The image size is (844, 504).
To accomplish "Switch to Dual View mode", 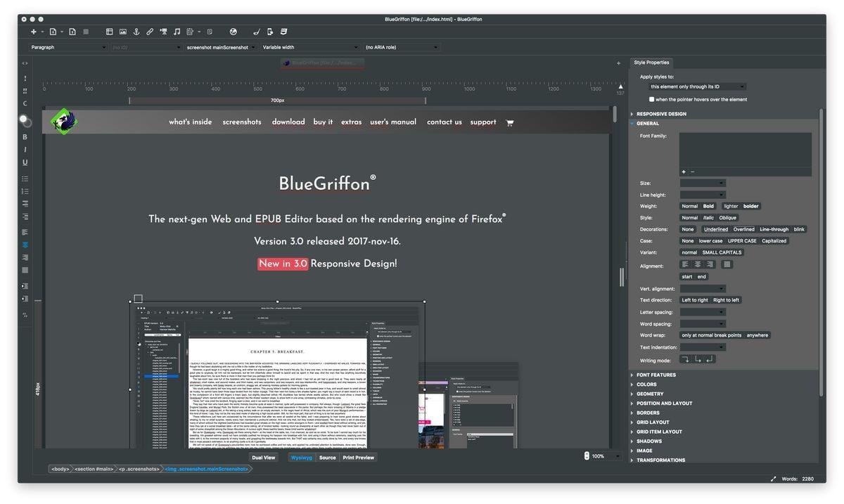I will (x=264, y=458).
